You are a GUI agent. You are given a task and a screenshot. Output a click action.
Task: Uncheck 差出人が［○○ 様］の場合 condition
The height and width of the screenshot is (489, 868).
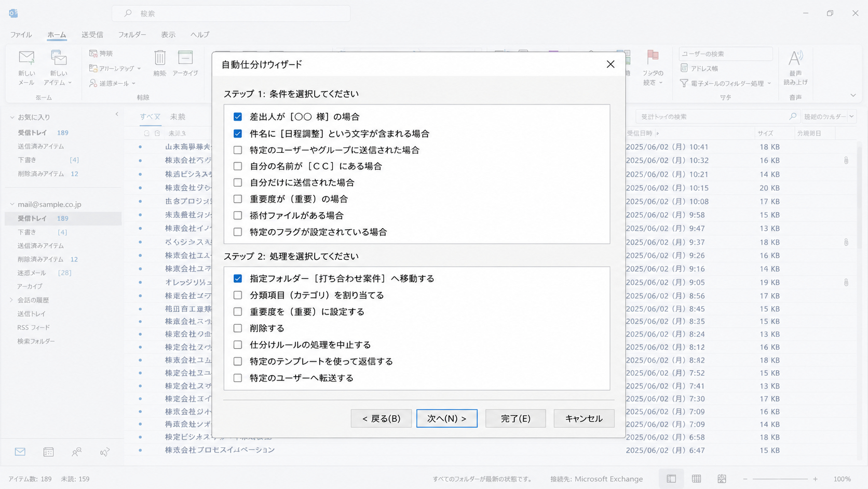pos(238,116)
